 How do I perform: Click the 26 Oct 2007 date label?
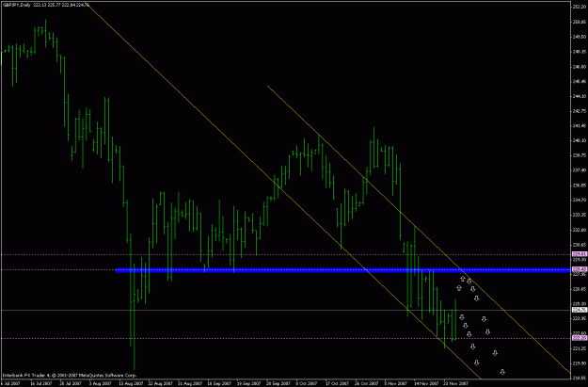pos(367,383)
